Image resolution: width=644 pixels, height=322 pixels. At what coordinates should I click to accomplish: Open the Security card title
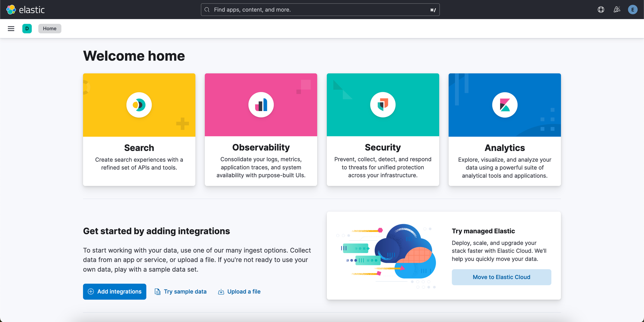click(x=383, y=147)
